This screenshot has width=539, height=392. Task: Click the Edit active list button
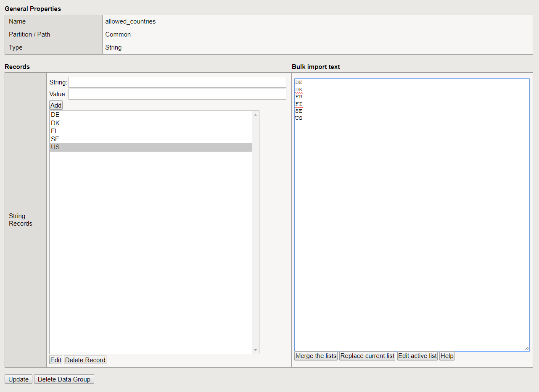coord(417,356)
